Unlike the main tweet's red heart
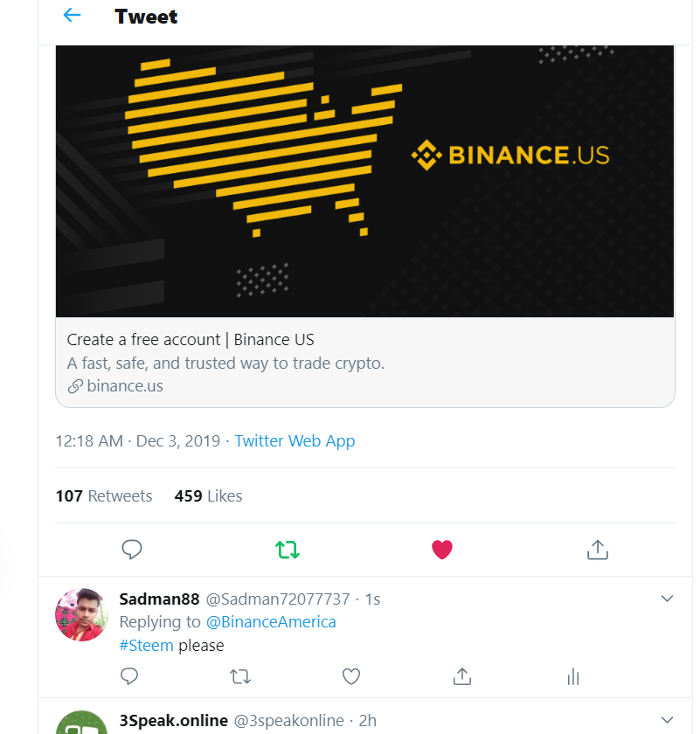The height and width of the screenshot is (734, 700). (442, 550)
